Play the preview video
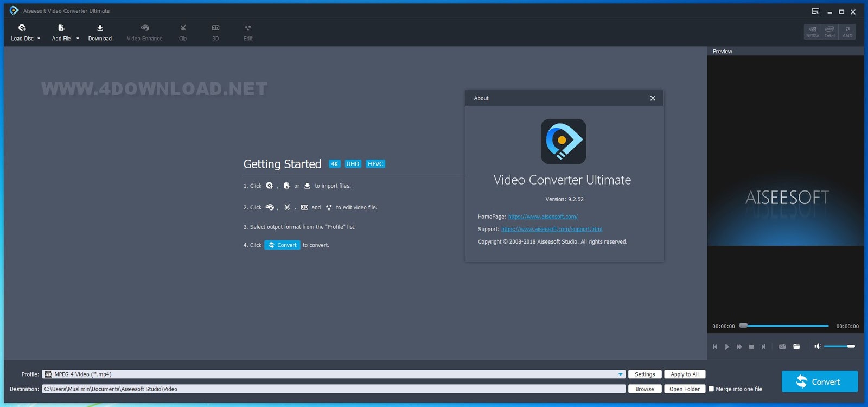868x407 pixels. tap(727, 347)
